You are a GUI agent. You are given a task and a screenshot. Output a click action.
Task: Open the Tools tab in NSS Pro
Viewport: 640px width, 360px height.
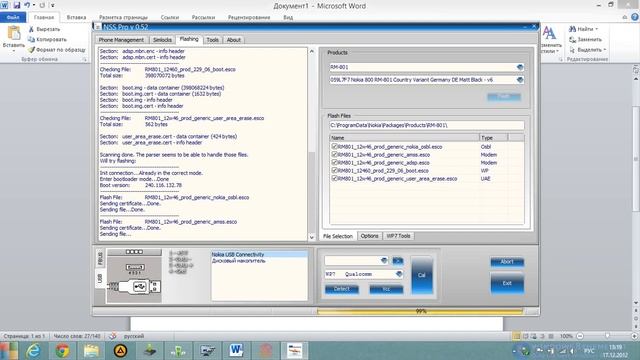[212, 40]
